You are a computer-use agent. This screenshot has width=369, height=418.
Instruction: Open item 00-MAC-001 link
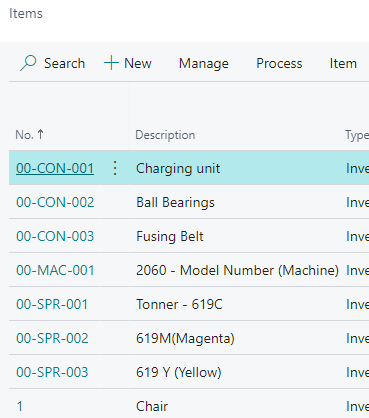tap(55, 270)
